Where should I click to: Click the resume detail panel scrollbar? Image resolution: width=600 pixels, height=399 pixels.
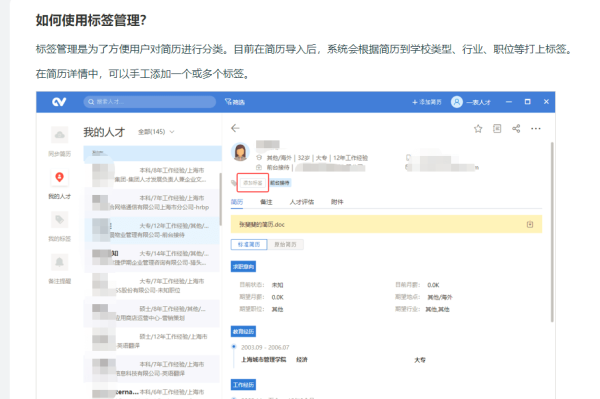tap(552, 232)
